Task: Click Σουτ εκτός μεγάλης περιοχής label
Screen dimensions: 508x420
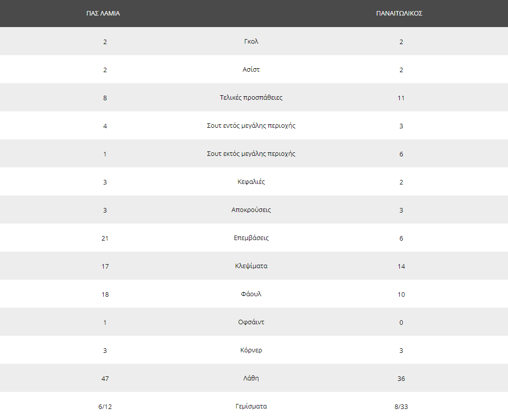Action: (251, 153)
